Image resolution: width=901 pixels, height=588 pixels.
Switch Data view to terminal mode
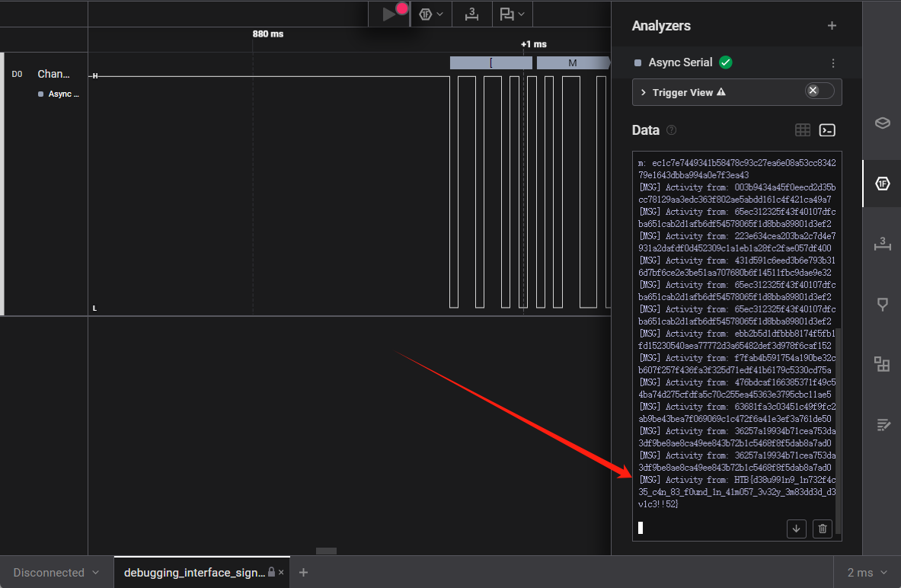(827, 130)
